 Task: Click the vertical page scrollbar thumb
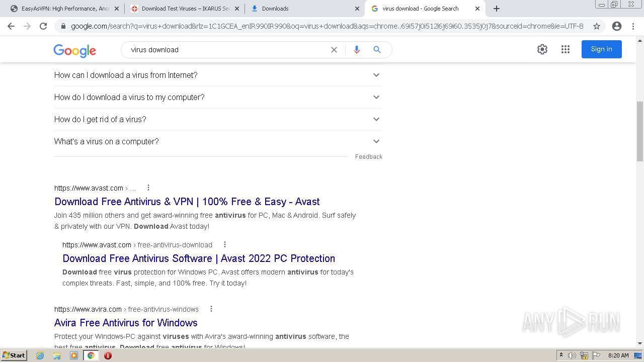639,131
